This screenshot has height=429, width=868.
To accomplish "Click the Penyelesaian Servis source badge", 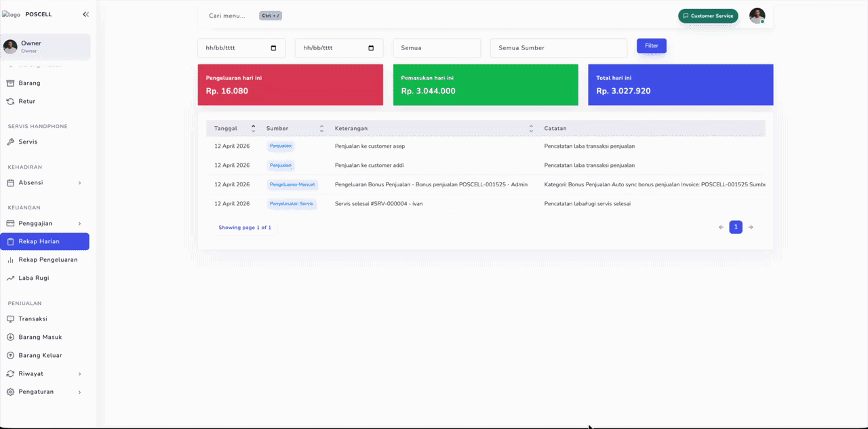I will (292, 204).
